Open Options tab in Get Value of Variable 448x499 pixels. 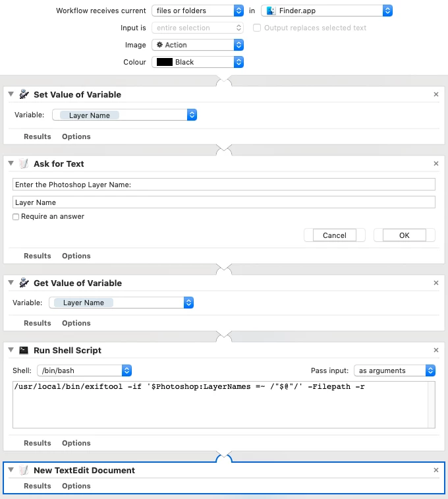tap(76, 323)
